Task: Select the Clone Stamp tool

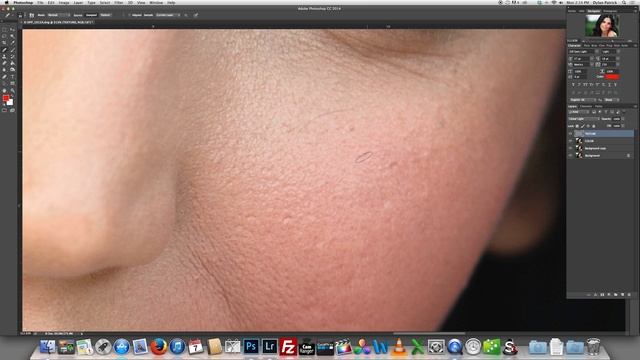Action: pos(4,57)
